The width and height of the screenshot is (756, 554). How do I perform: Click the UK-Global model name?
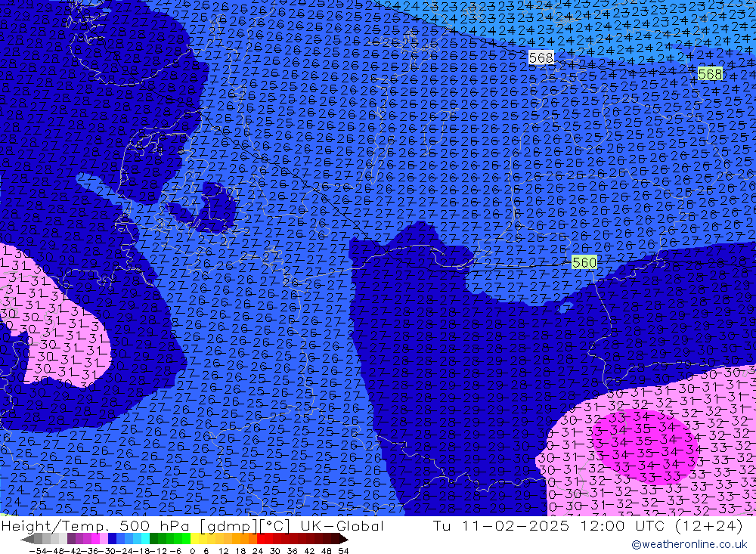coord(342,526)
